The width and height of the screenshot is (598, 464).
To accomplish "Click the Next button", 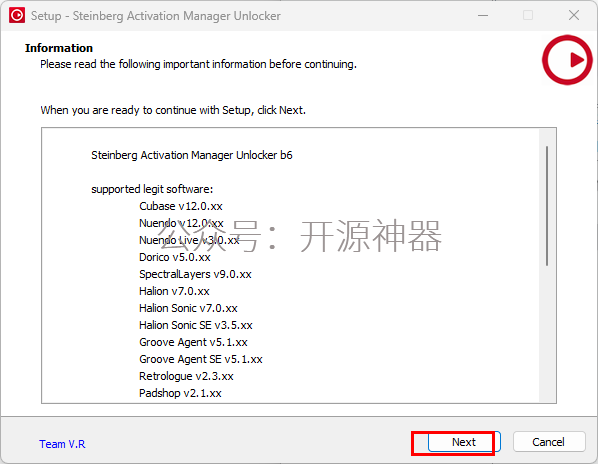I will point(464,442).
